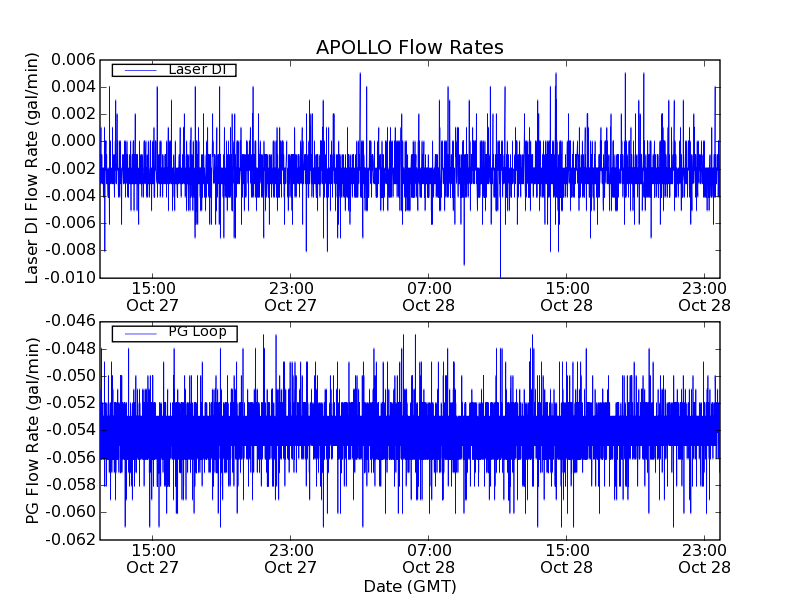
Task: Click the -0.004 tick label on top plot
Action: click(x=71, y=196)
